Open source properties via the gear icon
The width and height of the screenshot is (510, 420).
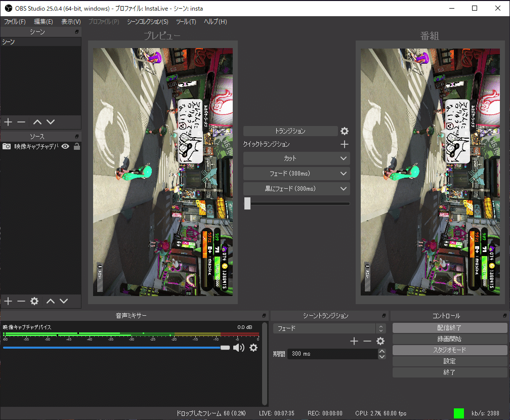(33, 301)
